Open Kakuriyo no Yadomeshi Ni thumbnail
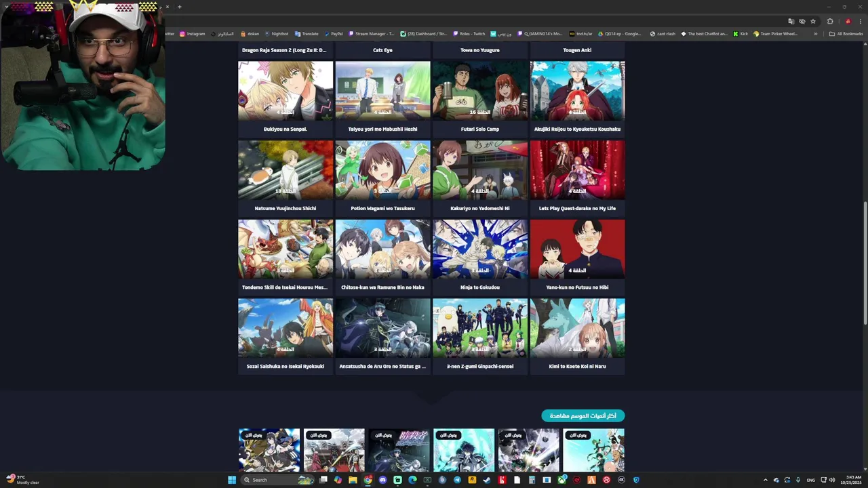 tap(480, 170)
